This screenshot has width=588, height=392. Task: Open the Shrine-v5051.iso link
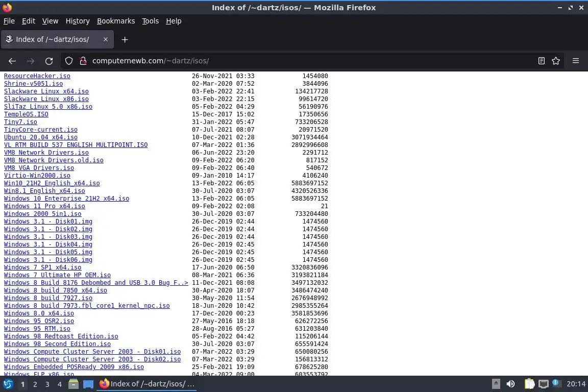point(33,84)
